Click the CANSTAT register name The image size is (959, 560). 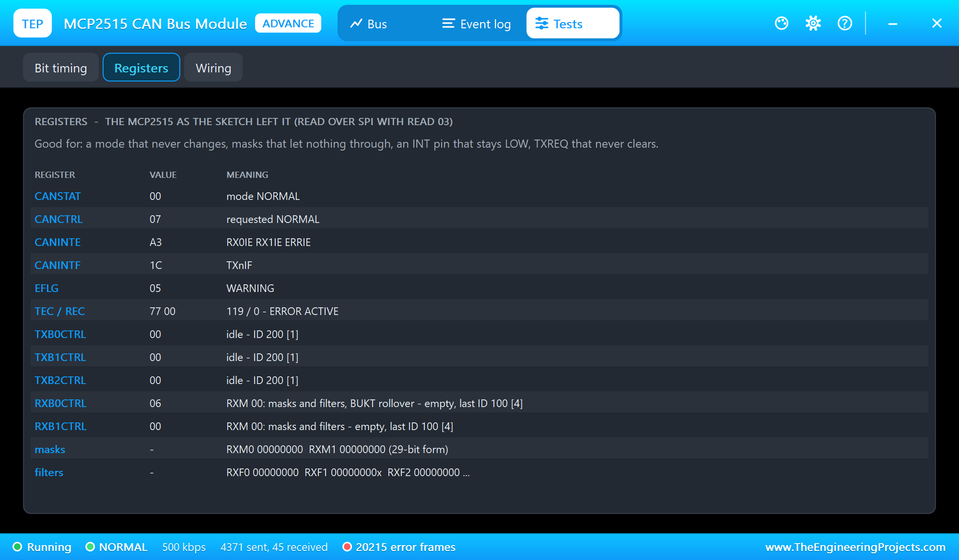coord(58,196)
